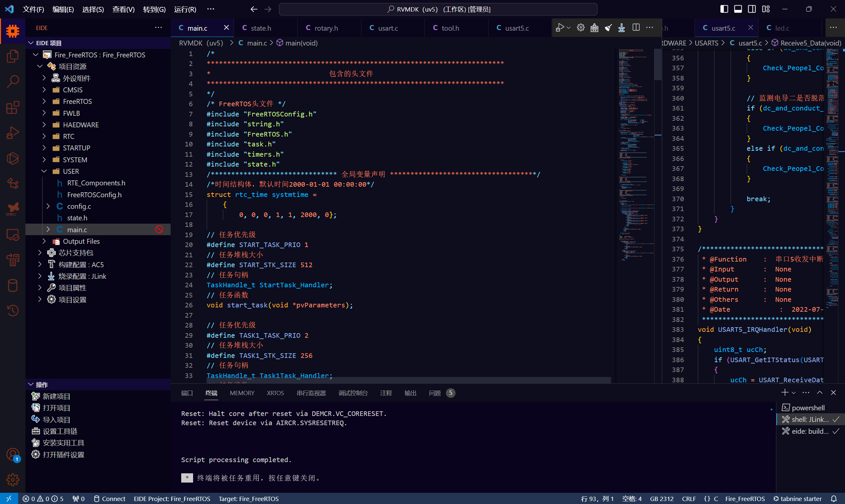Expand 构建配置 : AC5 node
Image resolution: width=845 pixels, height=504 pixels.
(40, 264)
